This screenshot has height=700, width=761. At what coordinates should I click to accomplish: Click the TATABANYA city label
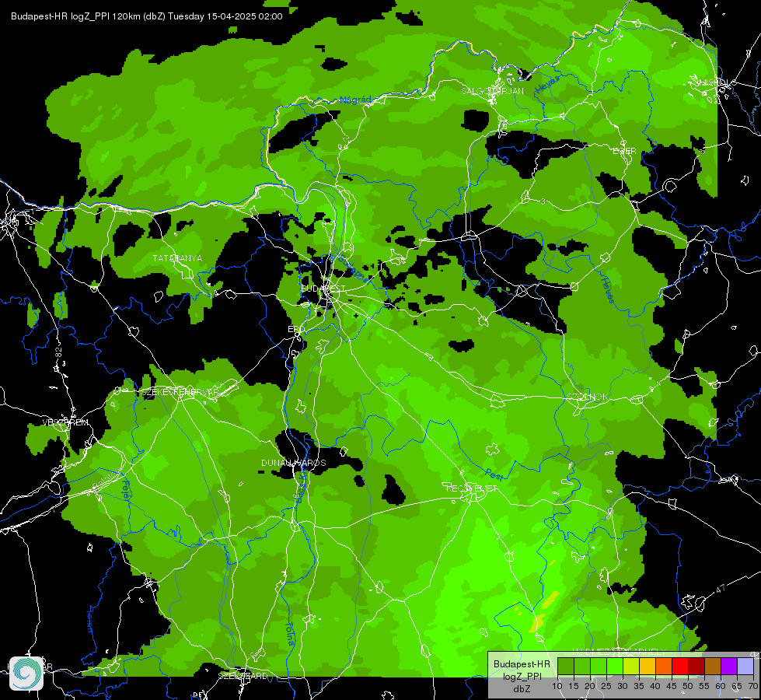pos(178,258)
